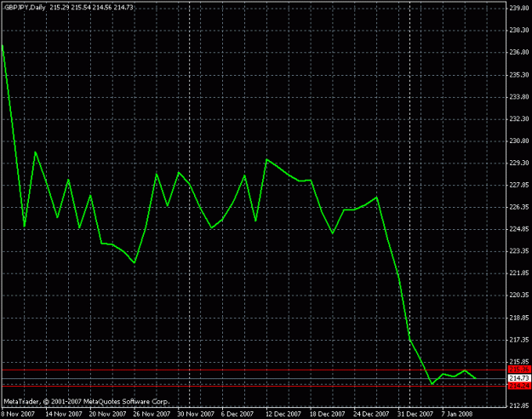This screenshot has width=532, height=419.
Task: Click the 12 Dec 2007 date label
Action: (283, 414)
